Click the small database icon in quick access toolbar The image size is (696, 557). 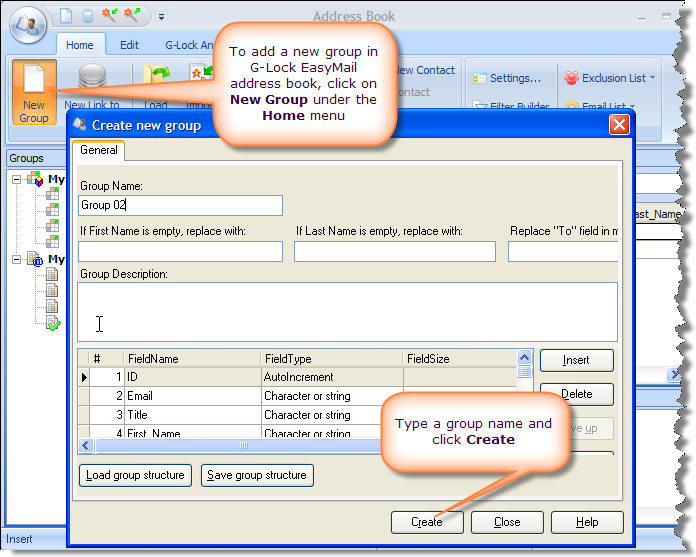point(88,16)
